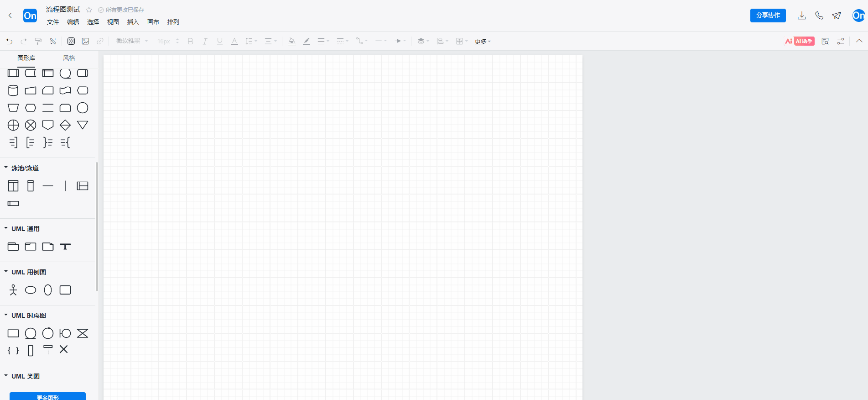The image size is (868, 400).
Task: Toggle the star favorite for 流程图测试
Action: coord(89,10)
